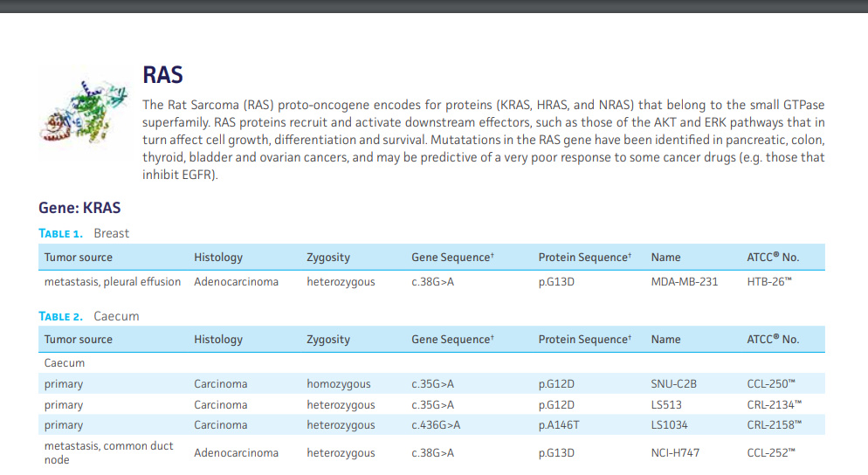Click CRL-2134 ATCC number
This screenshot has height=475, width=868.
(x=774, y=404)
